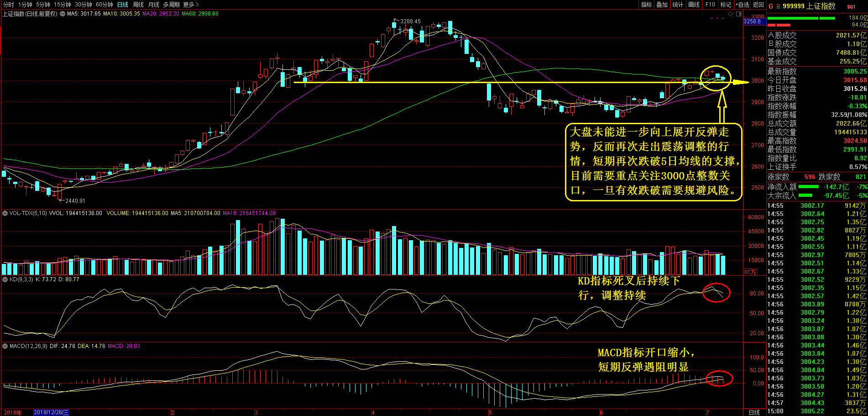Image resolution: width=868 pixels, height=416 pixels.
Task: Open the 多周期 multi-period view
Action: tap(172, 5)
